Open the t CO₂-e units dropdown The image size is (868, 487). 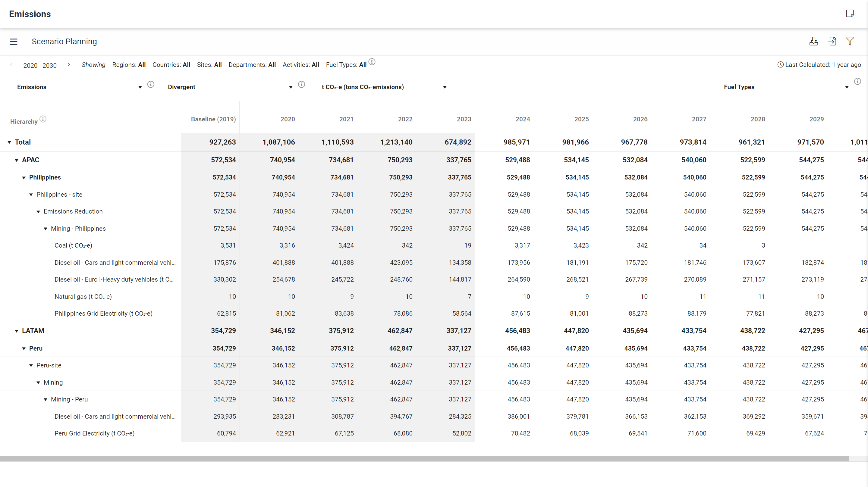(444, 87)
